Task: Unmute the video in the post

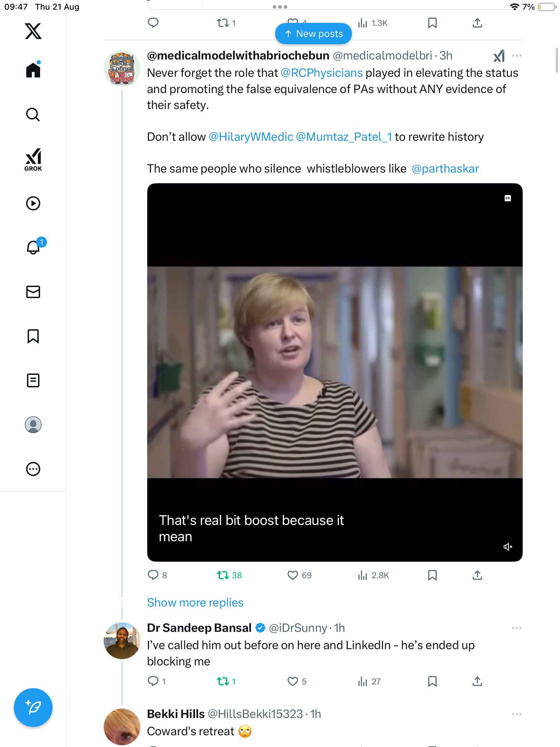Action: (x=507, y=547)
